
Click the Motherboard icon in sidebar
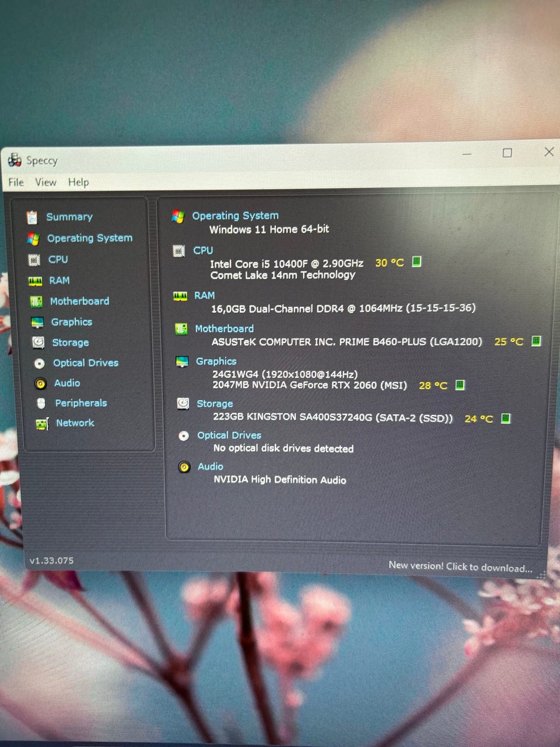pyautogui.click(x=36, y=302)
